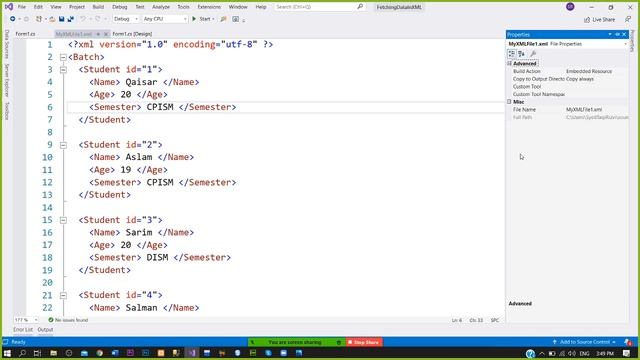Image resolution: width=640 pixels, height=360 pixels.
Task: Select Categorized view in Properties panel
Action: [511, 53]
